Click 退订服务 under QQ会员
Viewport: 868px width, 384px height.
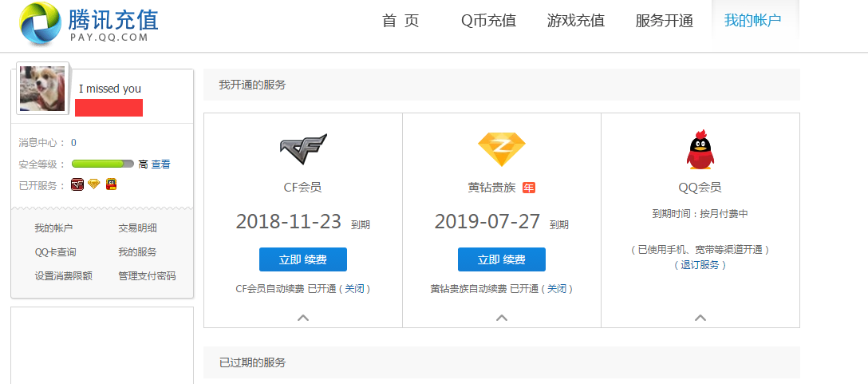(700, 265)
